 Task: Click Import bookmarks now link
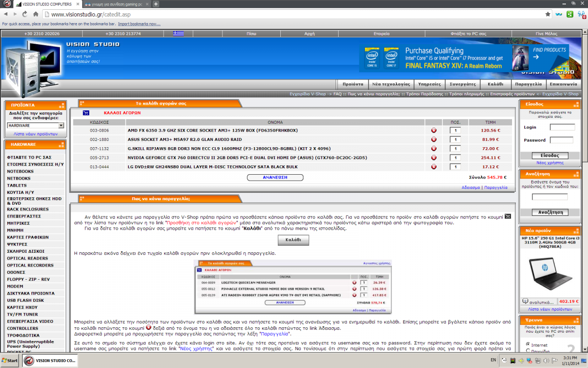(139, 24)
